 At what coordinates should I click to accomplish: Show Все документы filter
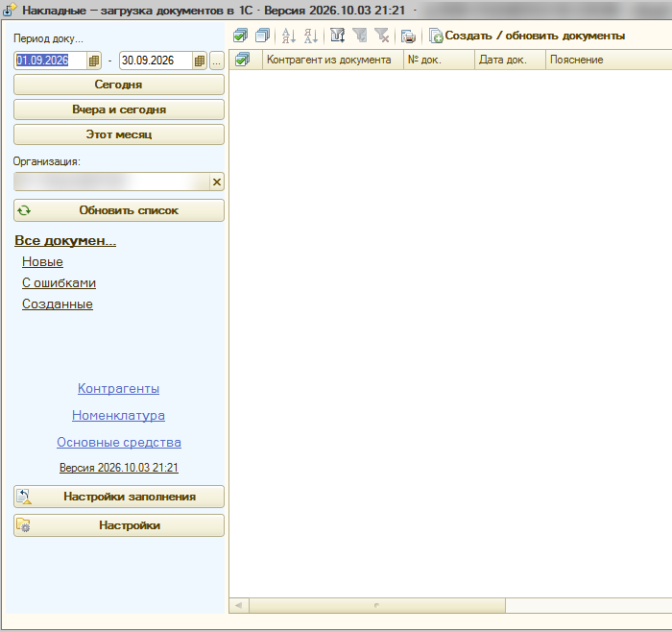coord(65,240)
